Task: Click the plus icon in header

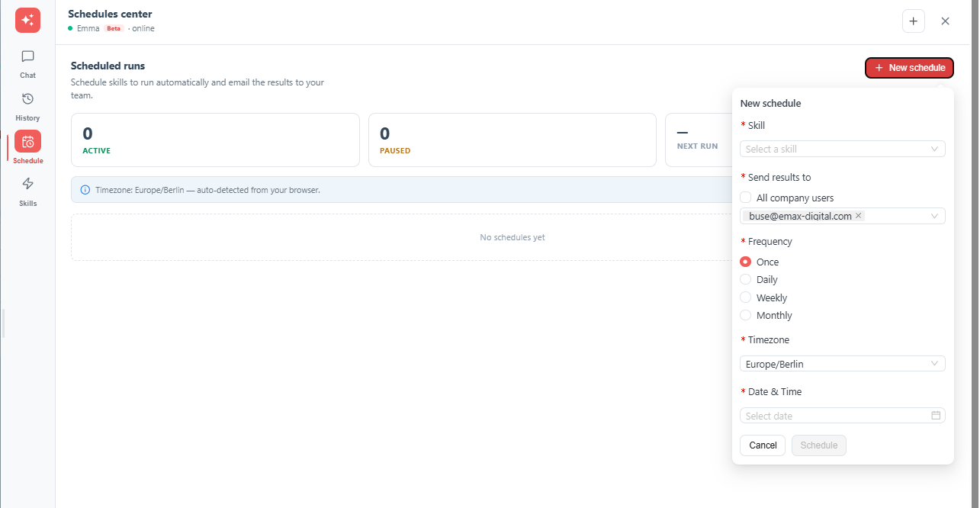Action: (914, 21)
